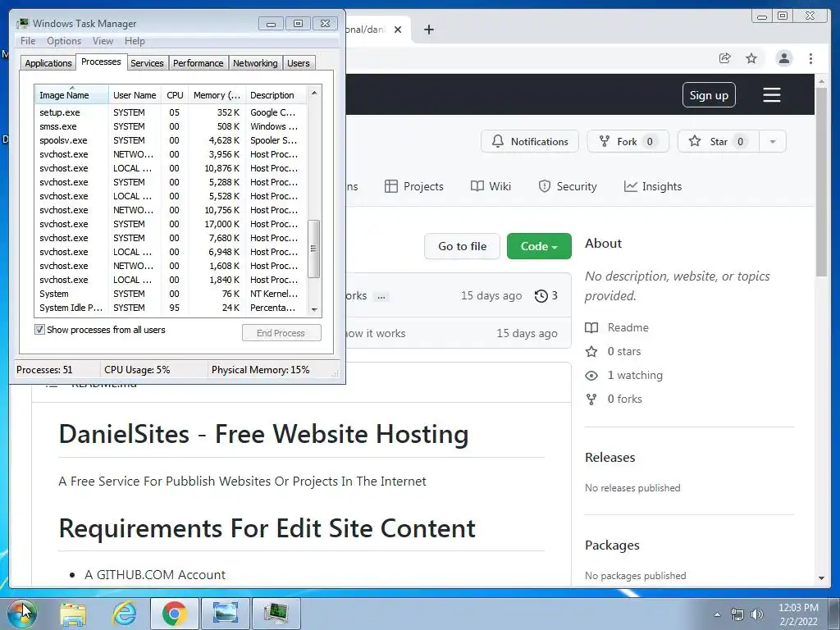Toggle Show processes from all users
The image size is (840, 630).
click(39, 330)
